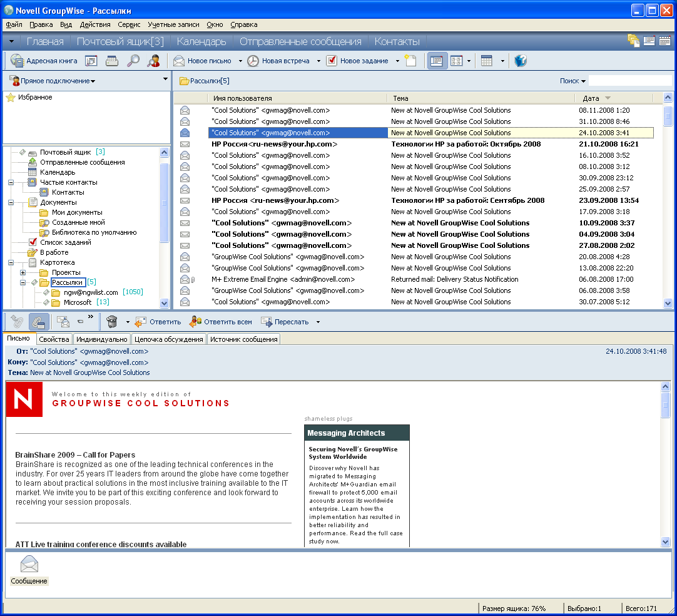Create a Новая встреча appointment
This screenshot has height=616, width=677.
278,61
